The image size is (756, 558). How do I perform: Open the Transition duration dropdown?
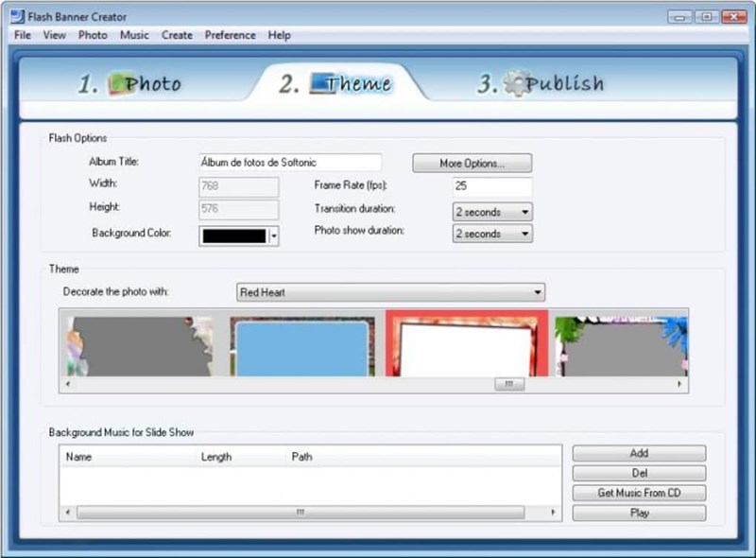492,212
